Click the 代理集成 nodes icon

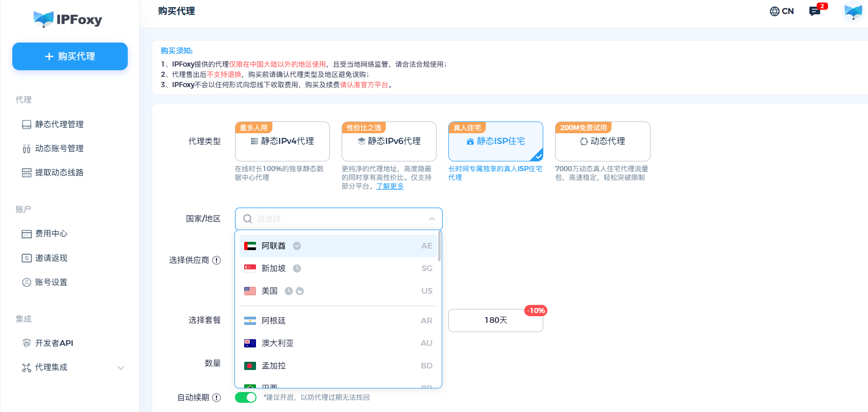(x=27, y=367)
